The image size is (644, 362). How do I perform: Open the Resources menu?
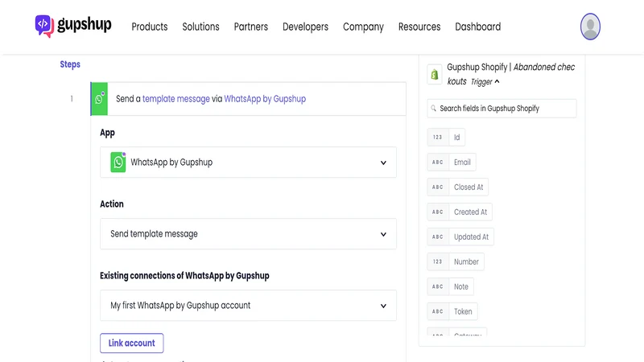(x=419, y=27)
